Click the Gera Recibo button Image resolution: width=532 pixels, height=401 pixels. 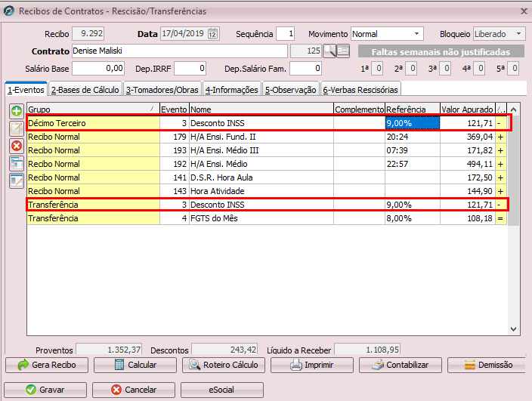coord(47,365)
